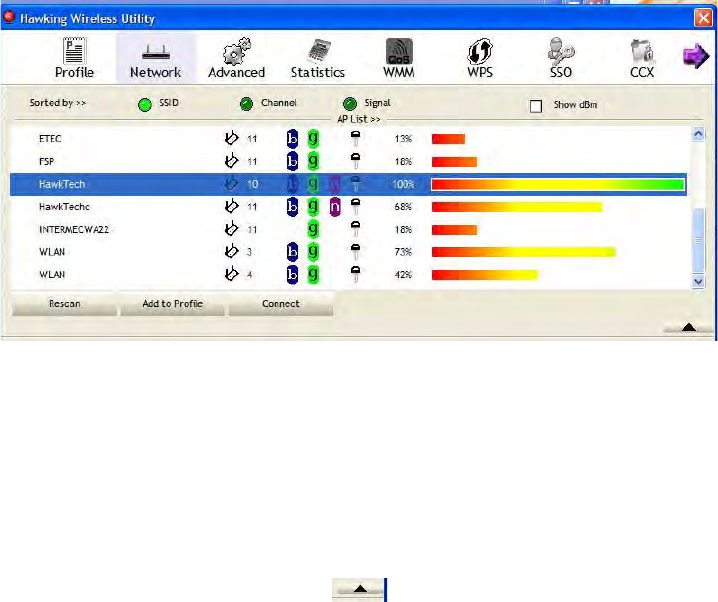Select the FSP network row

pos(348,162)
